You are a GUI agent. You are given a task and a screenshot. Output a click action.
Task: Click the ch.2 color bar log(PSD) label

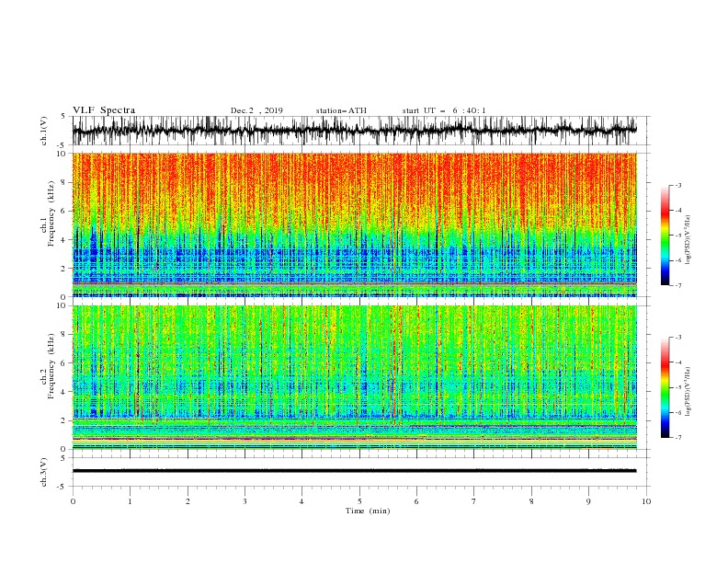(688, 392)
